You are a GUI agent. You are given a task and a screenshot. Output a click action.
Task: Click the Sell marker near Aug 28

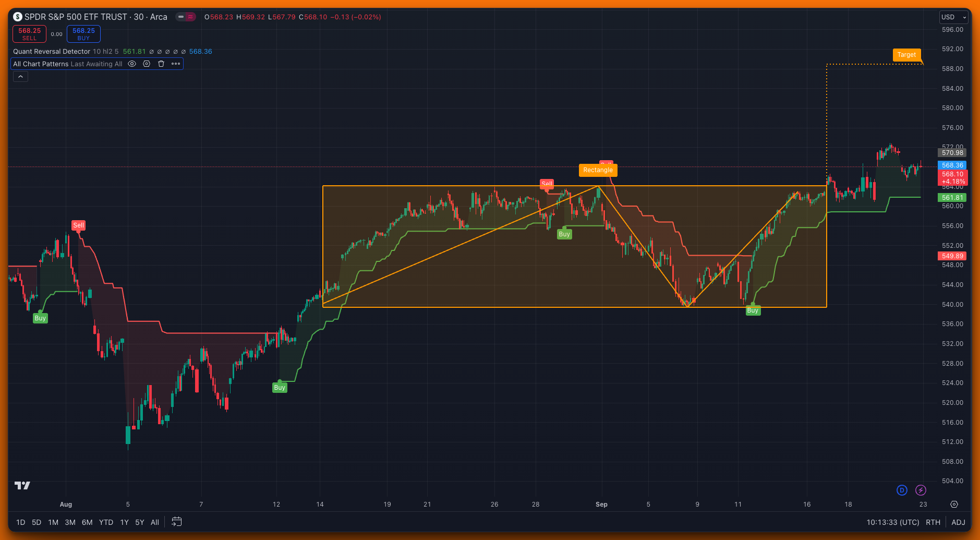click(x=547, y=184)
